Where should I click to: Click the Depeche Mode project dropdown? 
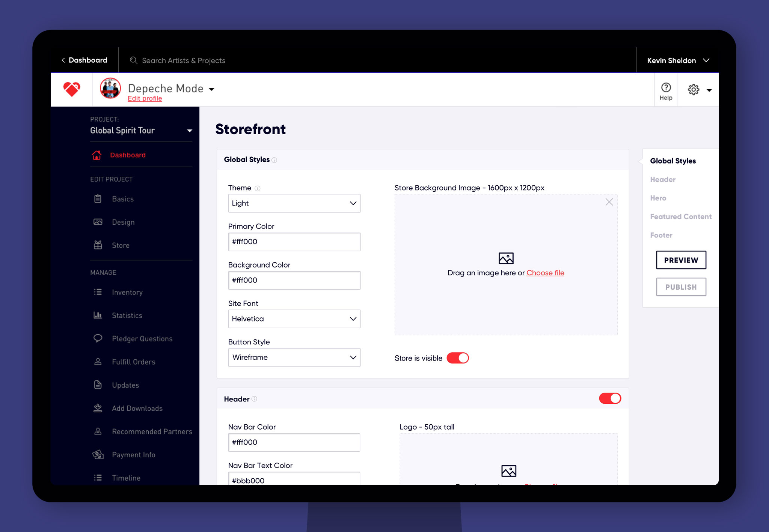click(x=211, y=88)
